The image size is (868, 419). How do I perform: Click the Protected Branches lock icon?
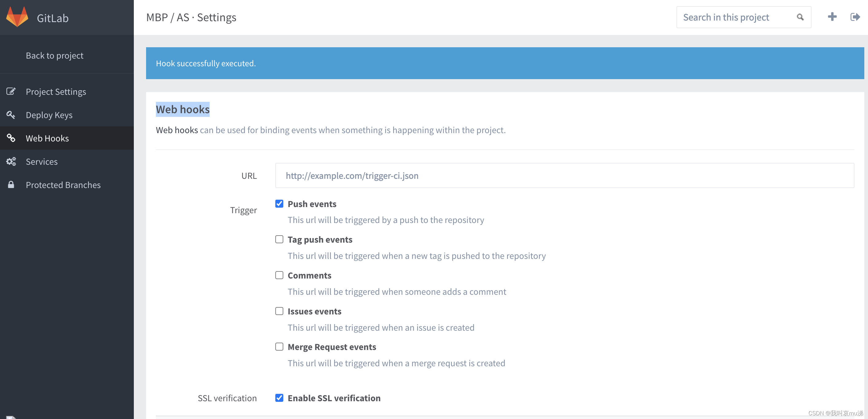pos(11,185)
